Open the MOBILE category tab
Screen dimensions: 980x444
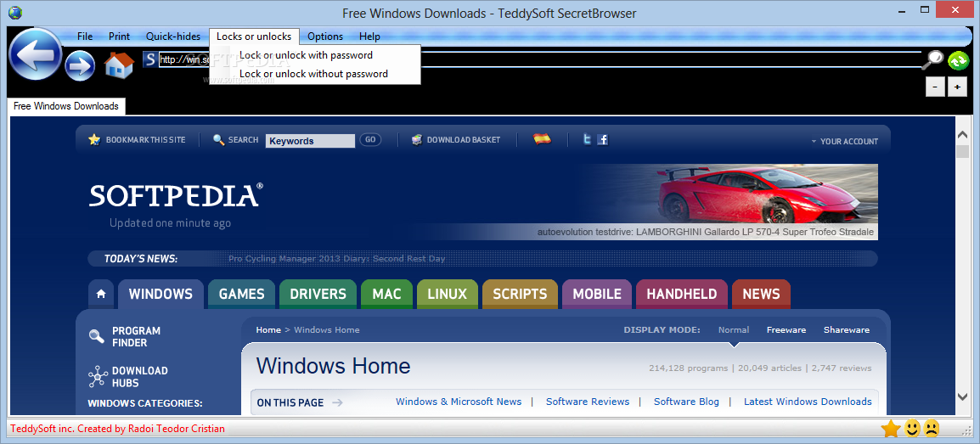(597, 294)
